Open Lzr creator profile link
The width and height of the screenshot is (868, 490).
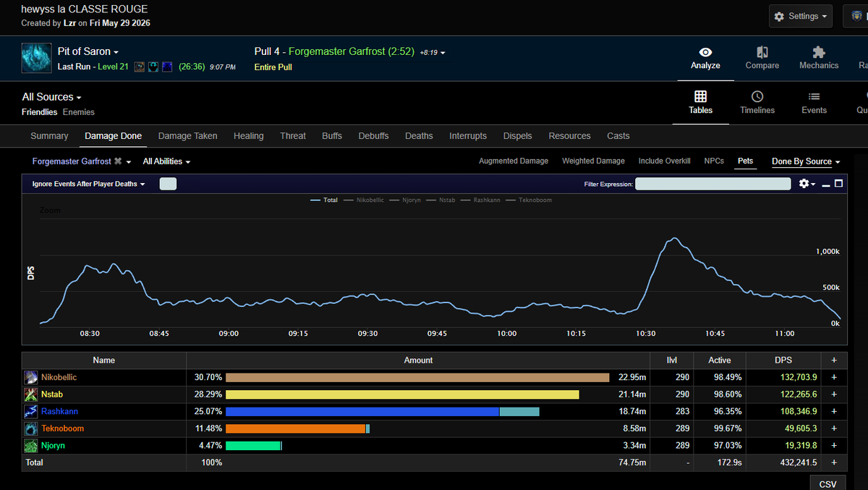click(x=69, y=23)
